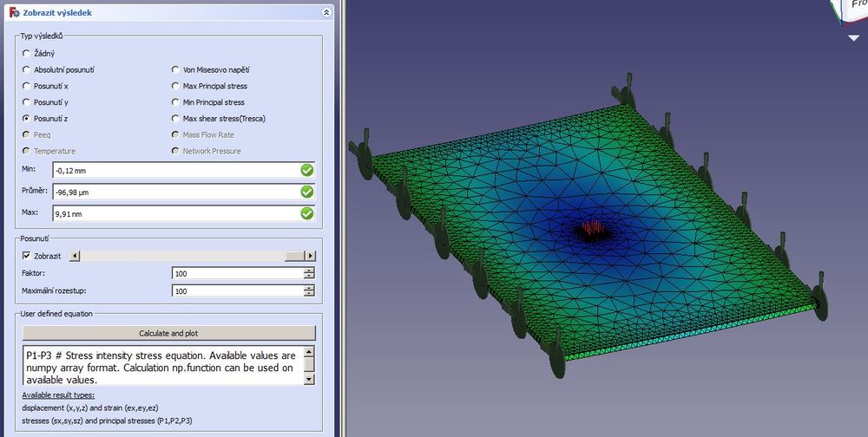This screenshot has width=868, height=437.
Task: Click the FreeCAD icon in panel header
Action: point(13,13)
